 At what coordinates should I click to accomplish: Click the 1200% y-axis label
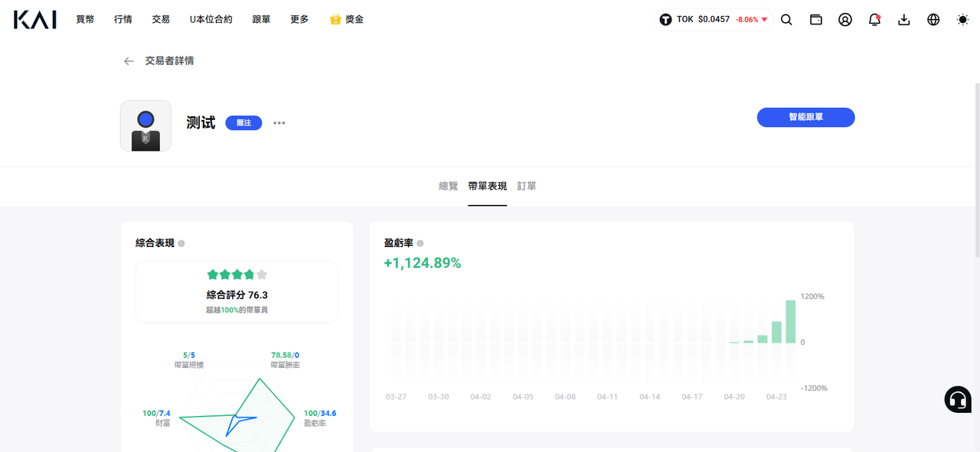(x=812, y=296)
